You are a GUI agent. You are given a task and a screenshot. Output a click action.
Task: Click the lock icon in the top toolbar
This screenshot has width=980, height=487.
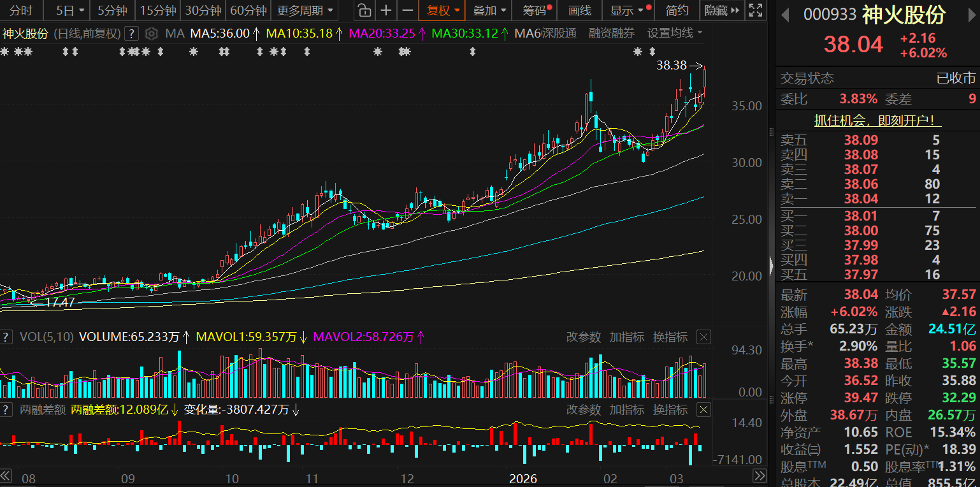(363, 10)
